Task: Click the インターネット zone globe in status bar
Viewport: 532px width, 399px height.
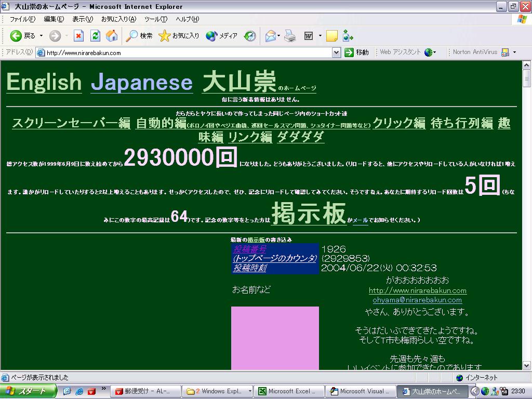Action: point(459,378)
